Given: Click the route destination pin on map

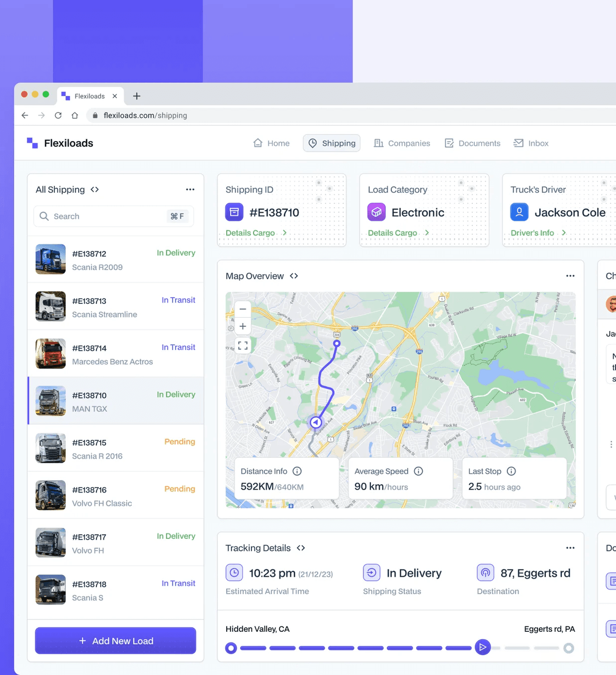Looking at the screenshot, I should pyautogui.click(x=337, y=343).
